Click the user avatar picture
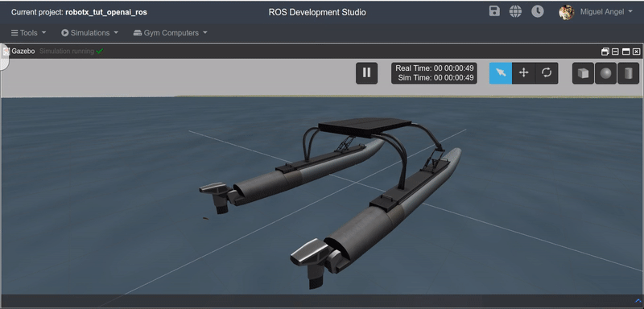644x309 pixels. point(567,12)
